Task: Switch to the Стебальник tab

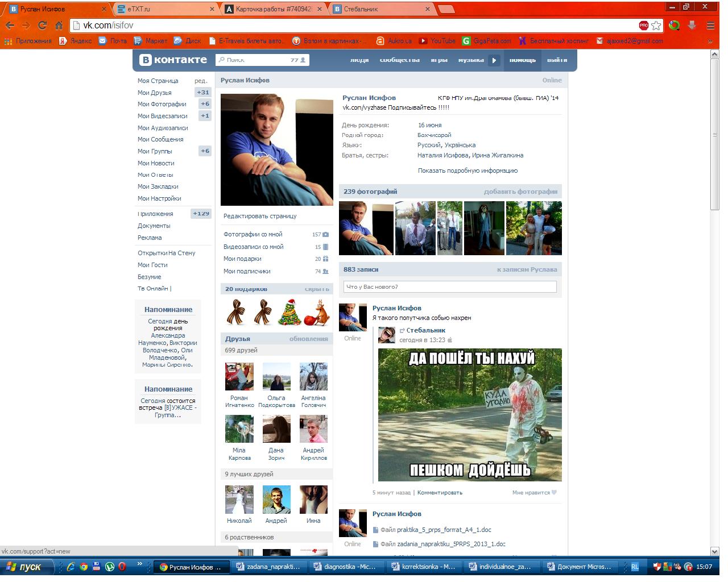Action: [382, 9]
